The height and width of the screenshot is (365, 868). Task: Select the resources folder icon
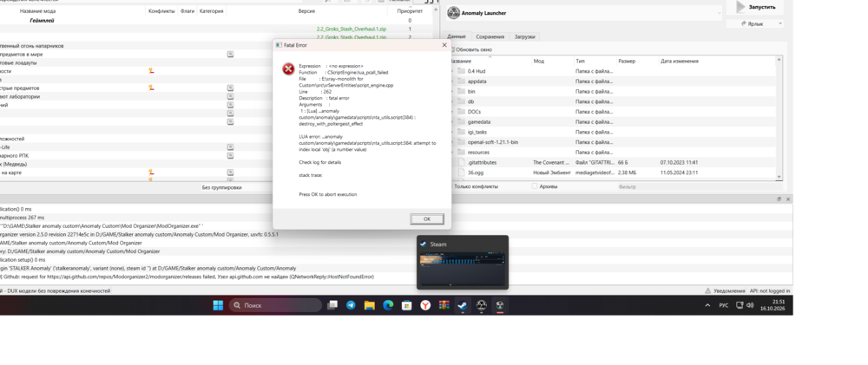(462, 152)
